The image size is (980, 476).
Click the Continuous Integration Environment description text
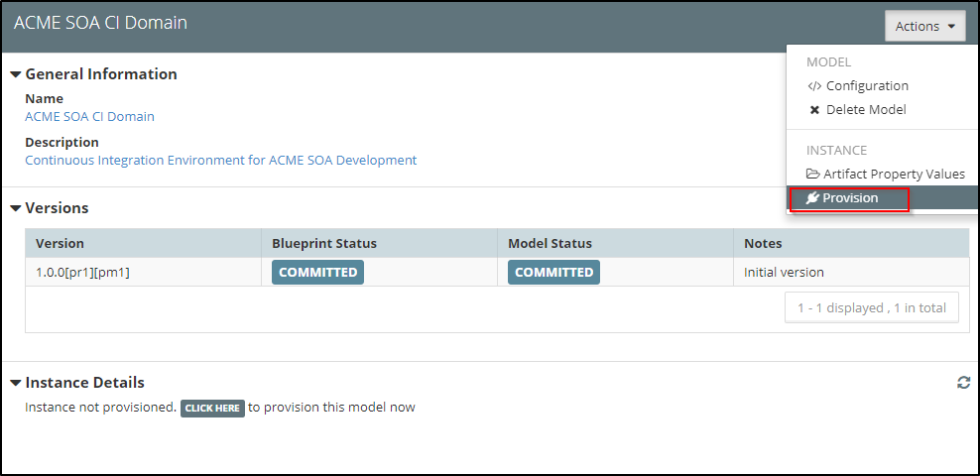click(220, 161)
